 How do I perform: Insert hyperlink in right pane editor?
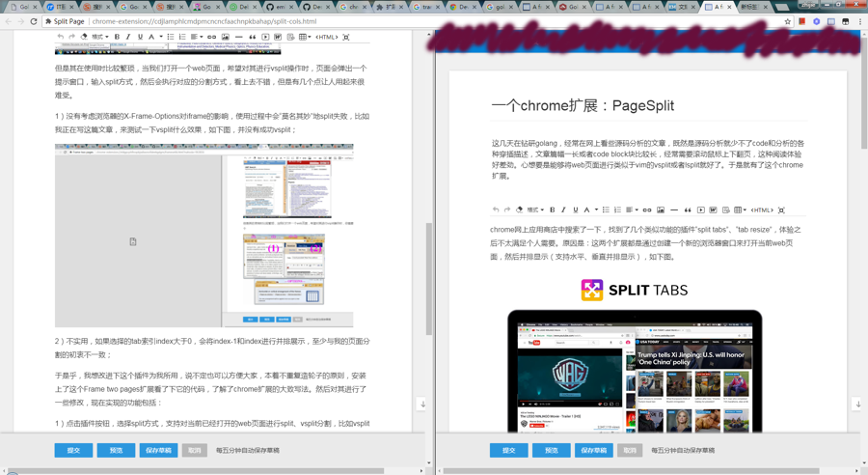[x=646, y=210]
